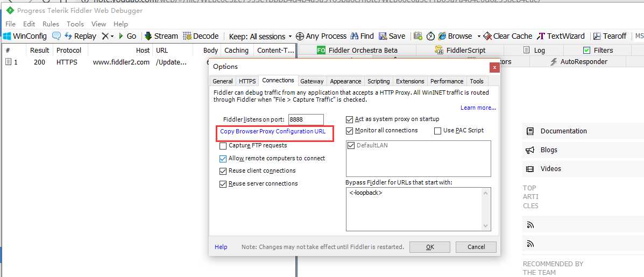This screenshot has height=277, width=644.
Task: Enable Capture FTP requests checkbox
Action: tap(223, 146)
